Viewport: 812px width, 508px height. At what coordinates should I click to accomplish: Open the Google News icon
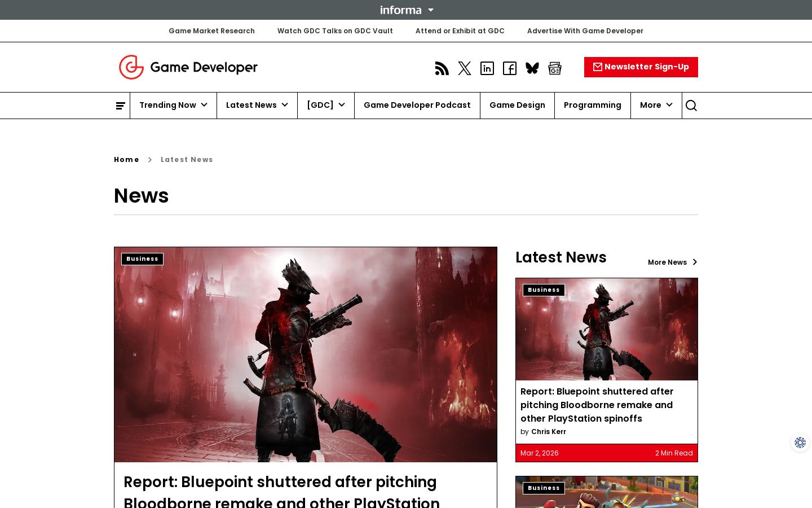(555, 68)
